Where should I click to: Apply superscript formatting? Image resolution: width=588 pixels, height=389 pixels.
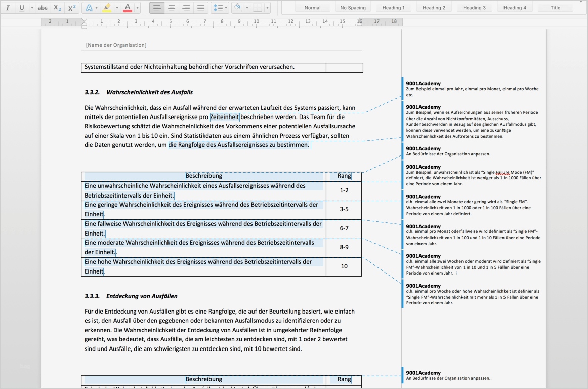coord(72,8)
